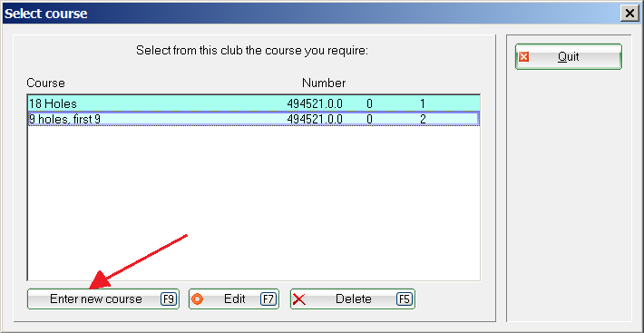Click the Number column header
The height and width of the screenshot is (333, 644).
324,83
